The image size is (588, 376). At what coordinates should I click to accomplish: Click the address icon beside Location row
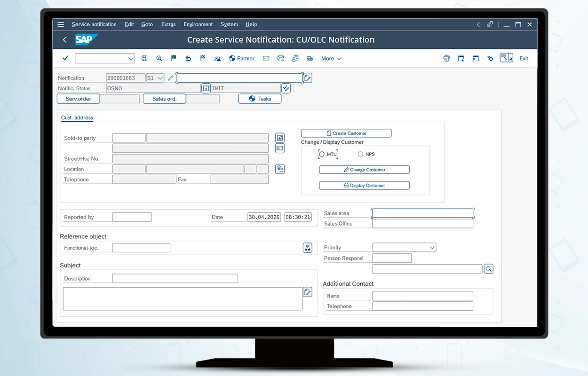pos(280,169)
